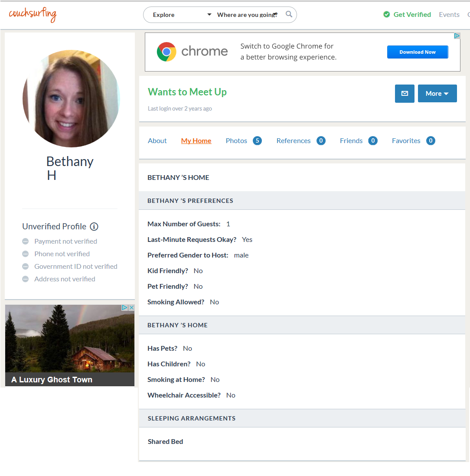Switch to the References tab
Viewport: 470px width, 476px height.
point(294,140)
